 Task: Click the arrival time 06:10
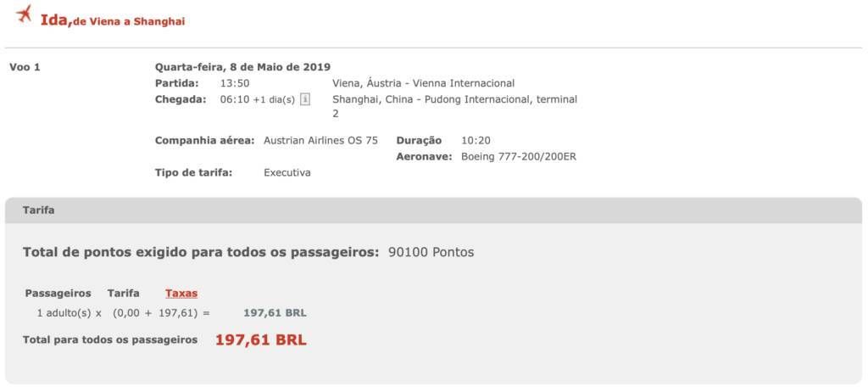(235, 100)
